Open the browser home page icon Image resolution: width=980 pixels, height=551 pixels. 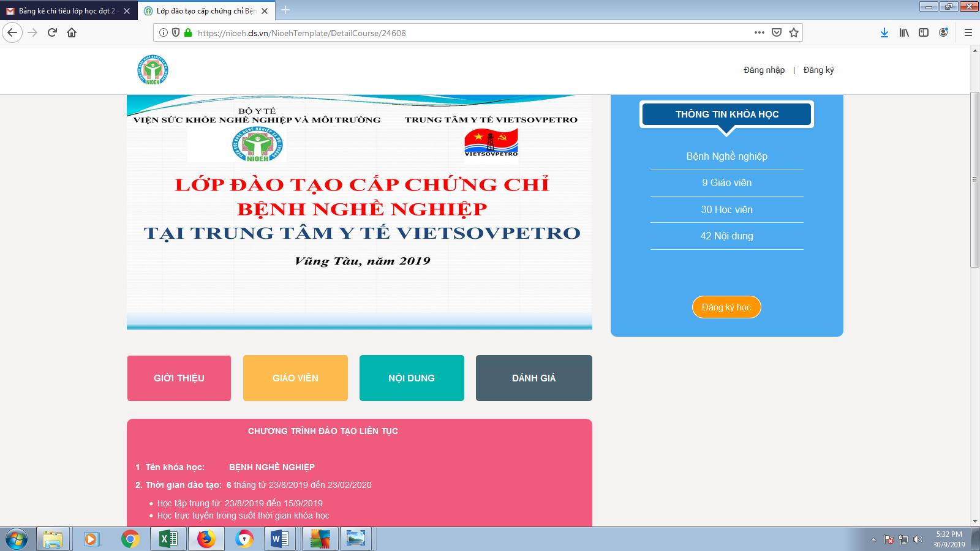tap(72, 32)
